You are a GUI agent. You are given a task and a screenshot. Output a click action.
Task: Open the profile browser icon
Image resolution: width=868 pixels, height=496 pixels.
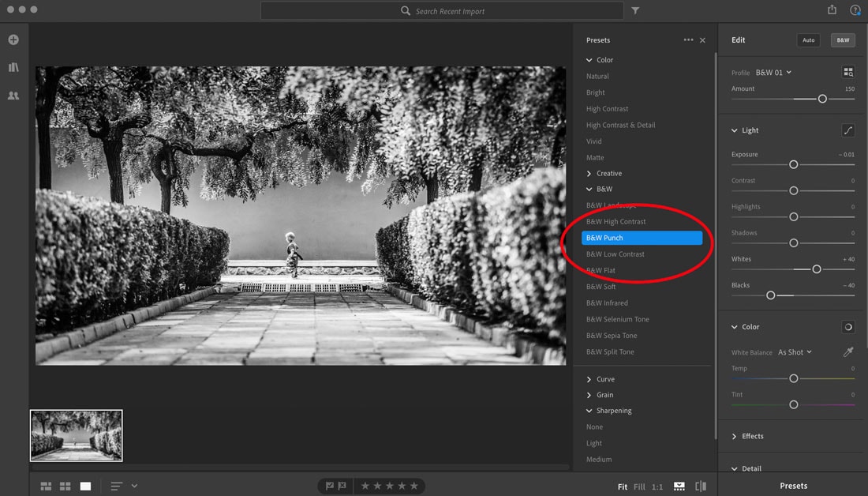coord(848,72)
